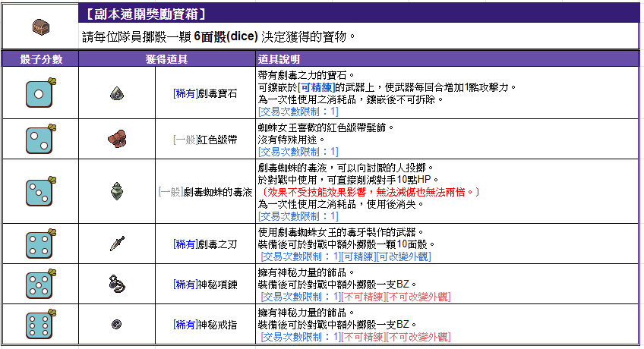
Task: Click the poison blade dagger icon
Action: click(x=117, y=244)
